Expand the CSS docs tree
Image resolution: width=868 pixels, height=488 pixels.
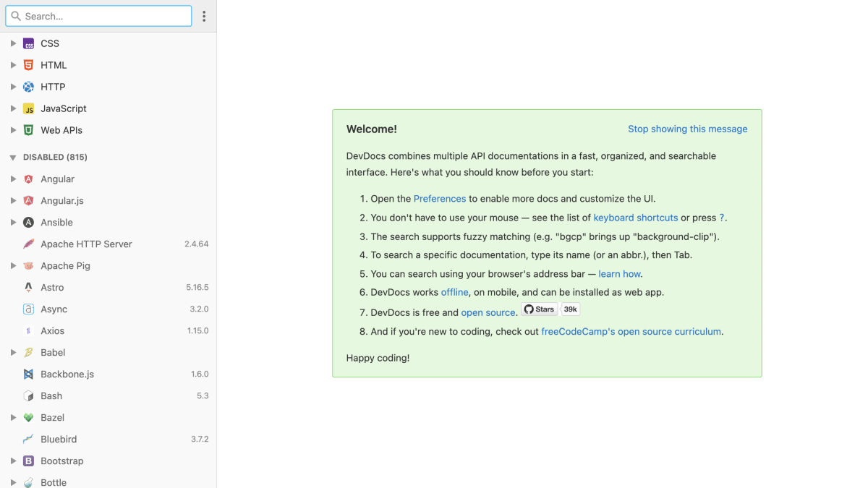[13, 43]
